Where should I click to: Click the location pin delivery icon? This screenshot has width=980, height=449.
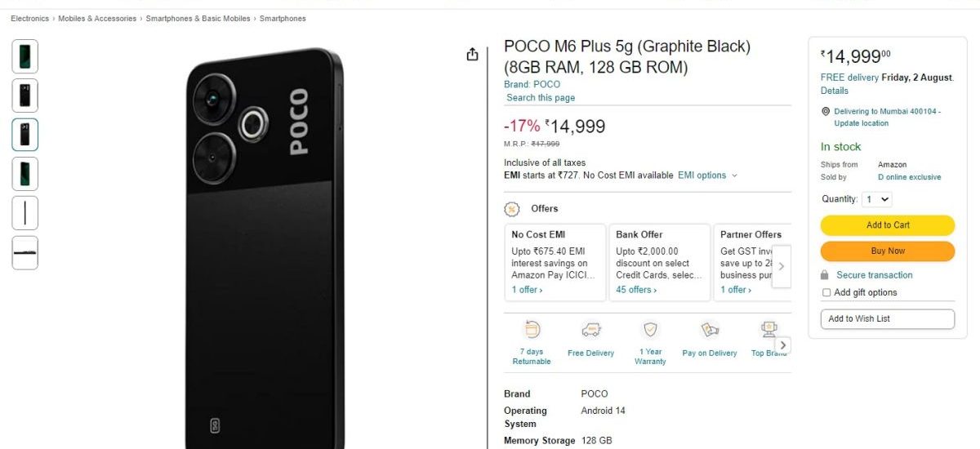[x=826, y=112]
